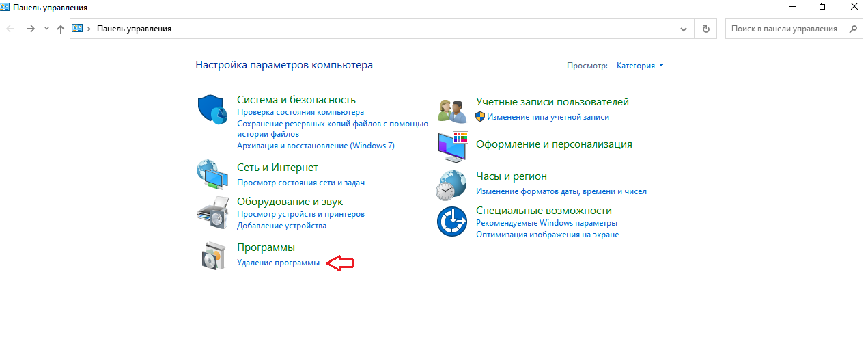The height and width of the screenshot is (348, 868).
Task: Open 'Просмотр устройств и принтеров' link
Action: point(300,214)
